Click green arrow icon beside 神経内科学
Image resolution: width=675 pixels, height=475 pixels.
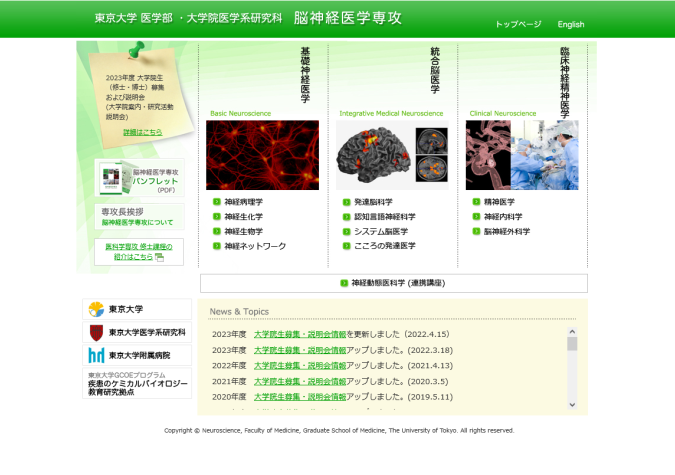[476, 216]
